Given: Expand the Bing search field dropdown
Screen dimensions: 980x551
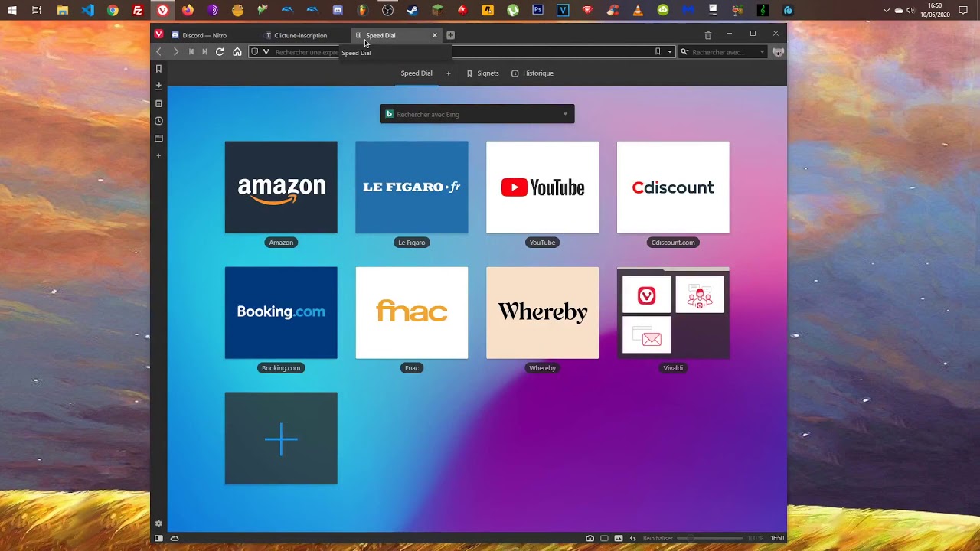Looking at the screenshot, I should 565,114.
